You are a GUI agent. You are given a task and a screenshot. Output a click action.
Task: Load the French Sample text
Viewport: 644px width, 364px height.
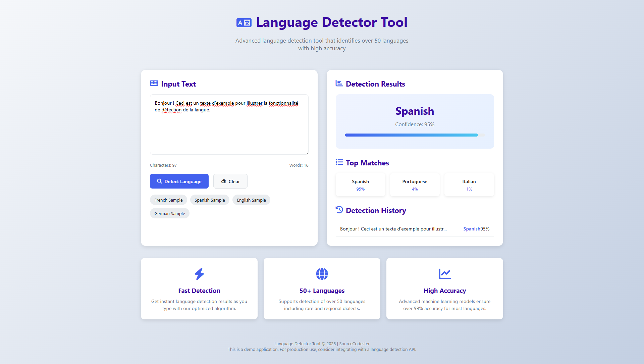(x=168, y=200)
